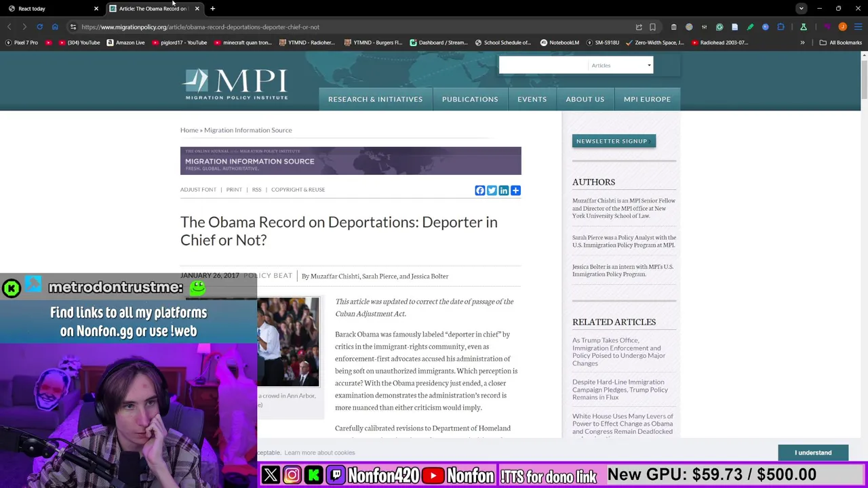The image size is (868, 488).
Task: Open 'Despite Hard-Line Immigration' related article
Action: (620, 390)
